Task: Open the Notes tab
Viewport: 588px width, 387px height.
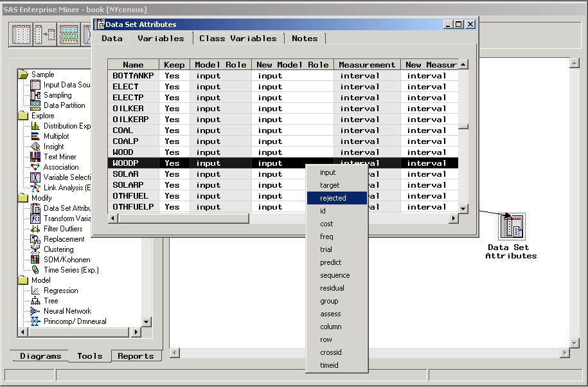Action: [305, 39]
